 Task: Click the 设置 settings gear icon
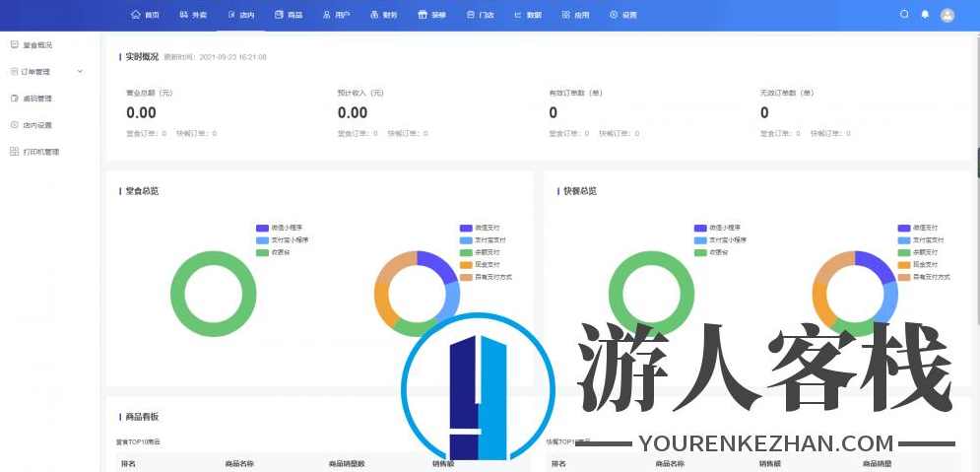[x=614, y=15]
